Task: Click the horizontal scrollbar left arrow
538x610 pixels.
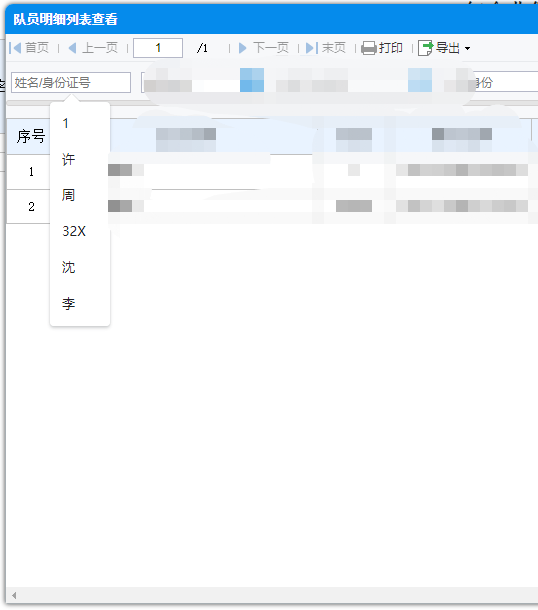Action: [x=14, y=595]
